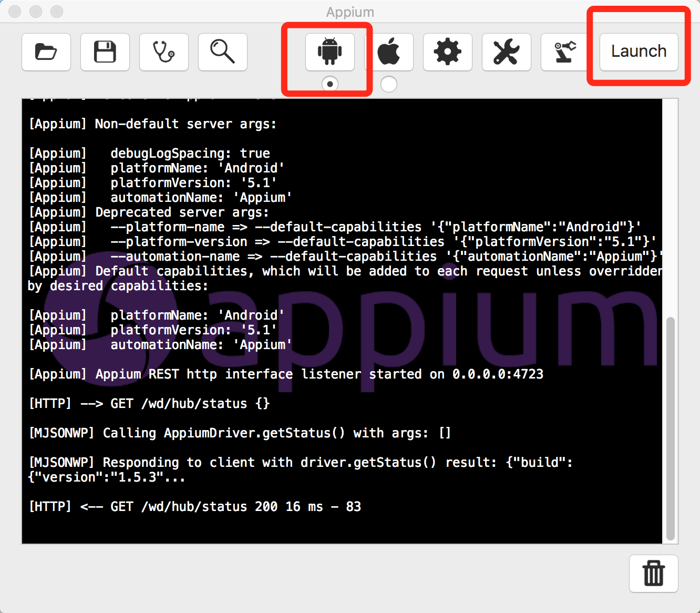Screen dimensions: 700x613
Task: Open Developer Settings with the wrench icon
Action: click(x=507, y=52)
